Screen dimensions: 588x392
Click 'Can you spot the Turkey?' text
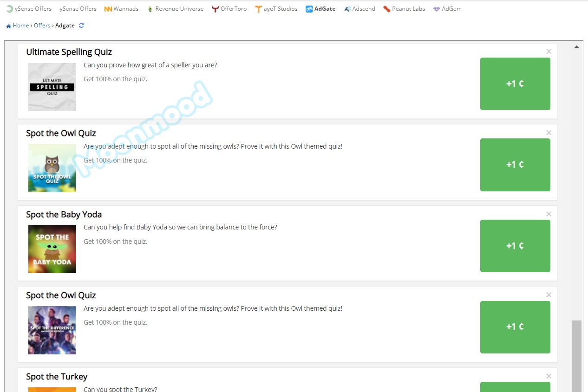120,389
